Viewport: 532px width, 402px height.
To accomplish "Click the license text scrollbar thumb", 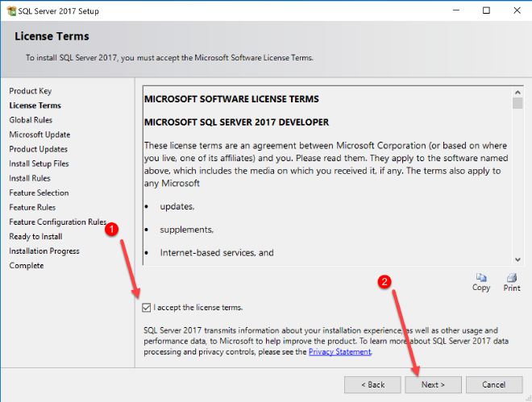I will [517, 103].
